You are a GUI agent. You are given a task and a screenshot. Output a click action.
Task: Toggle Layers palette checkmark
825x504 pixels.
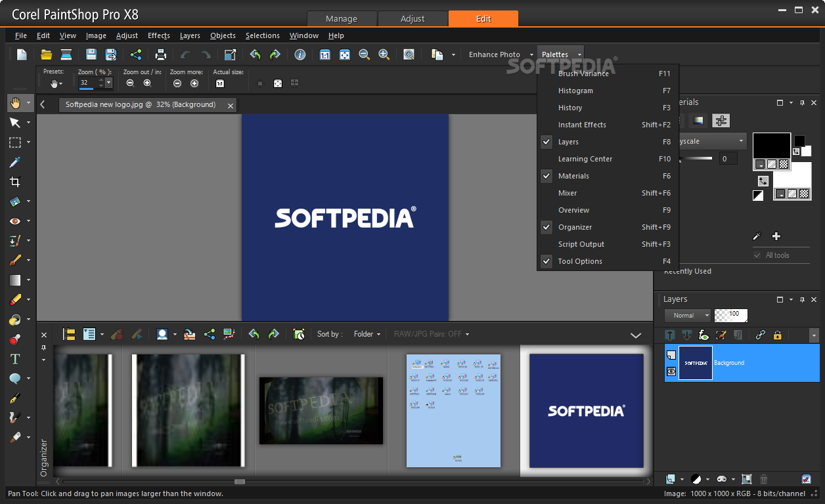point(546,142)
